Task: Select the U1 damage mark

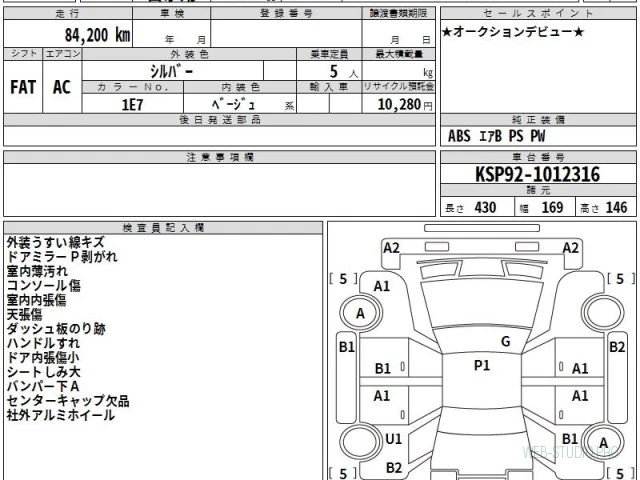Action: pyautogui.click(x=393, y=439)
